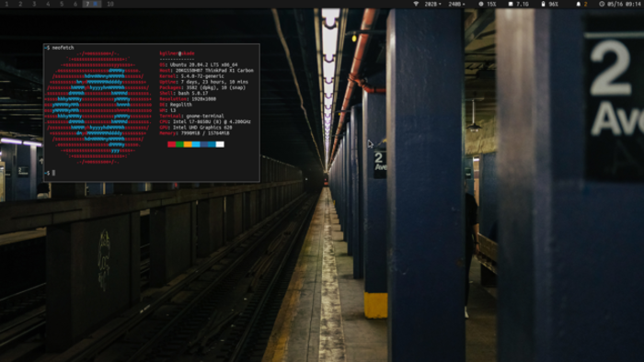The height and width of the screenshot is (362, 644).
Task: Click the memory 7.1G indicator icon
Action: pos(511,4)
